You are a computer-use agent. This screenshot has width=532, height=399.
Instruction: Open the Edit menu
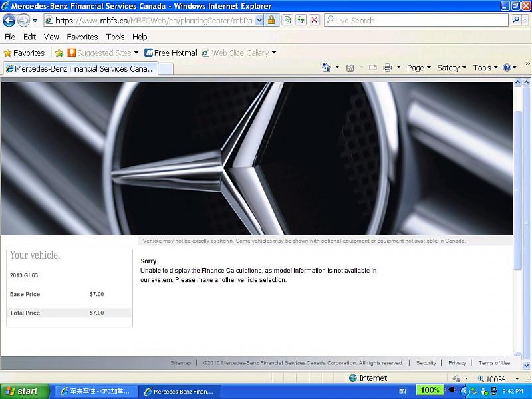[x=29, y=37]
